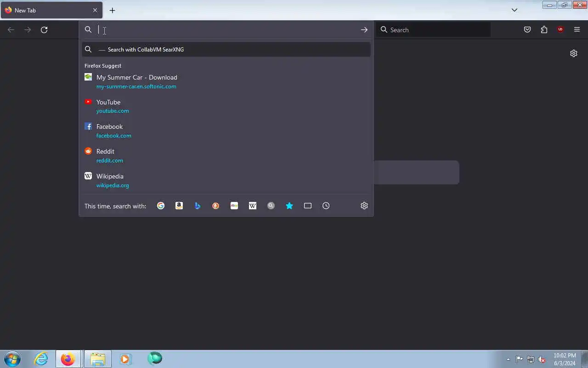588x368 pixels.
Task: Open the Extensions puzzle icon
Action: click(x=544, y=30)
